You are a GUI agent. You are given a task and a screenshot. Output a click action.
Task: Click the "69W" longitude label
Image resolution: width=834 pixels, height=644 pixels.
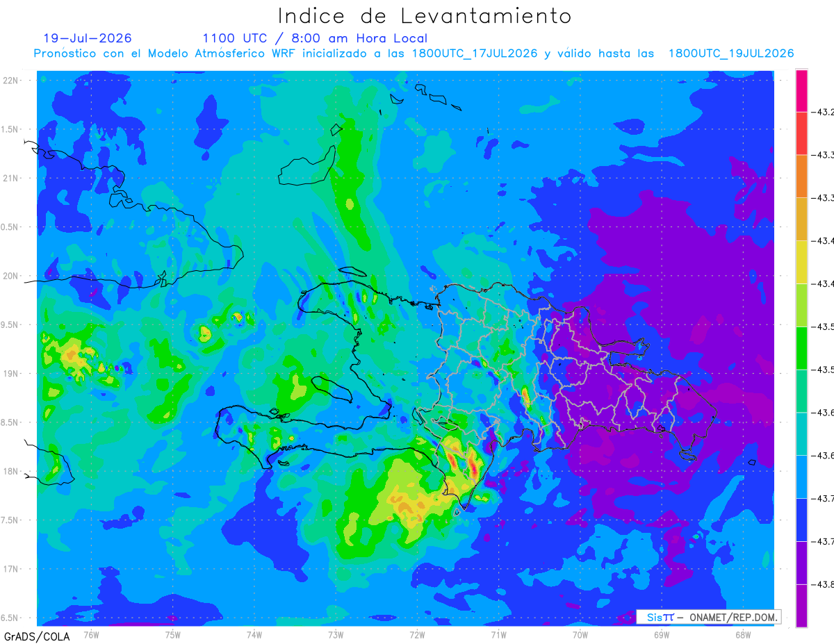661,635
